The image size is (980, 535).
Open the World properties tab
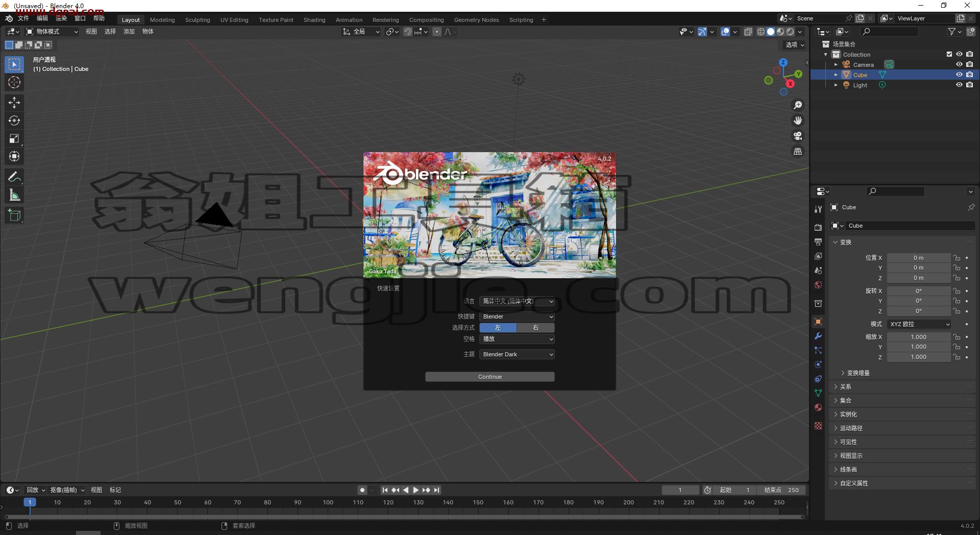818,285
